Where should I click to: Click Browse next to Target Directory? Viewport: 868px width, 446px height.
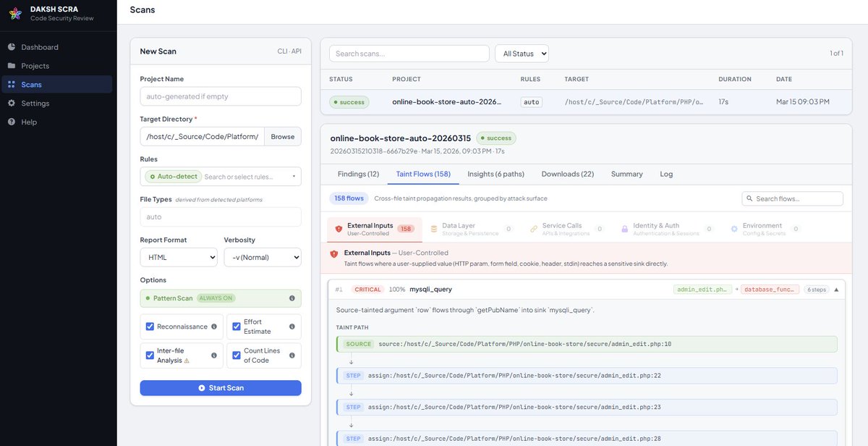pos(283,136)
